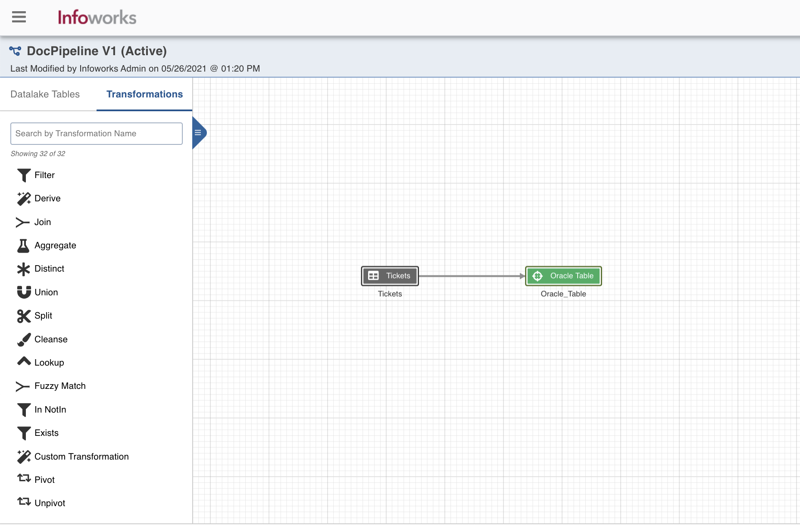Select the Cleanse brush icon
The width and height of the screenshot is (800, 532).
pos(24,339)
